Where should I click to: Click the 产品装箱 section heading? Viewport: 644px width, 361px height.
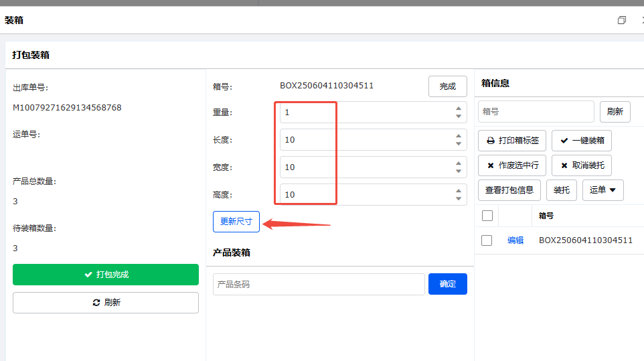tap(232, 252)
